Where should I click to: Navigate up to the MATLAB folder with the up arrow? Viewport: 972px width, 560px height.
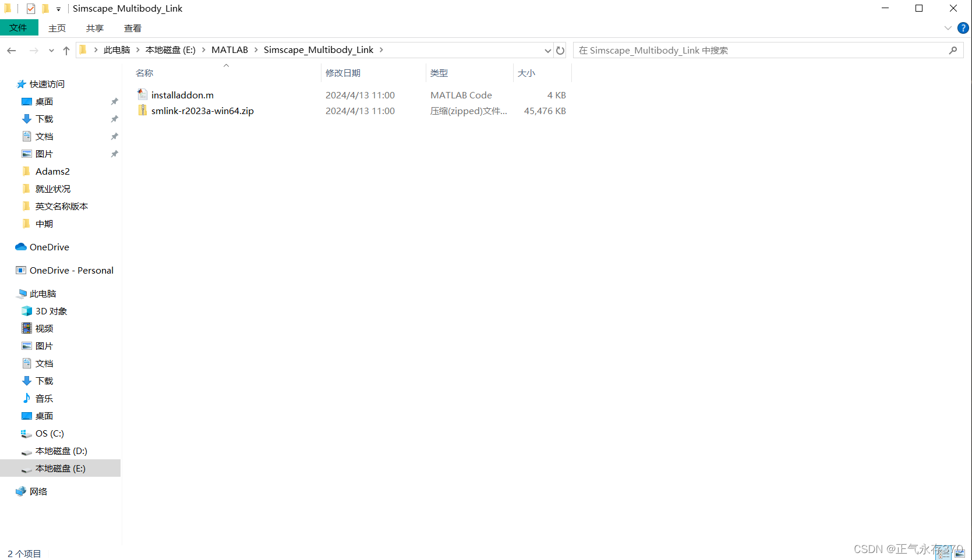tap(66, 50)
